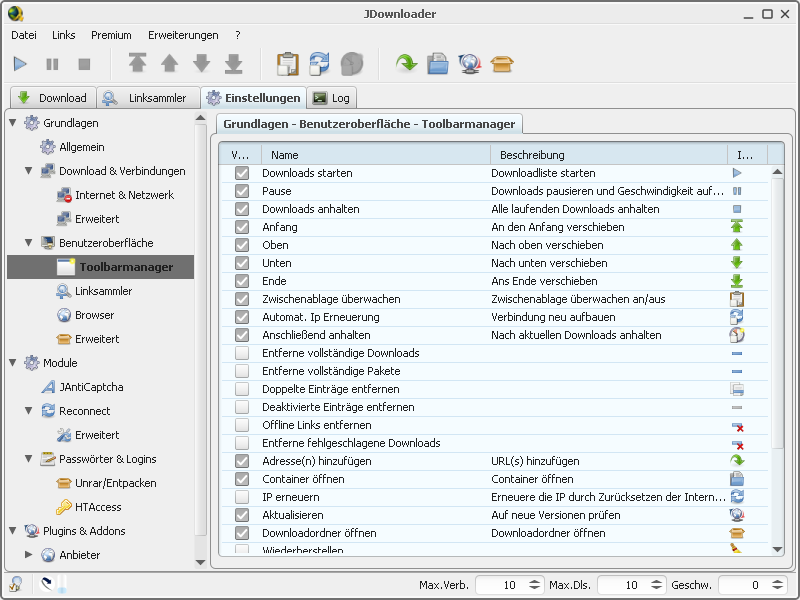The height and width of the screenshot is (600, 800).
Task: Add URLs with the green arrow toolbar icon
Action: click(406, 63)
